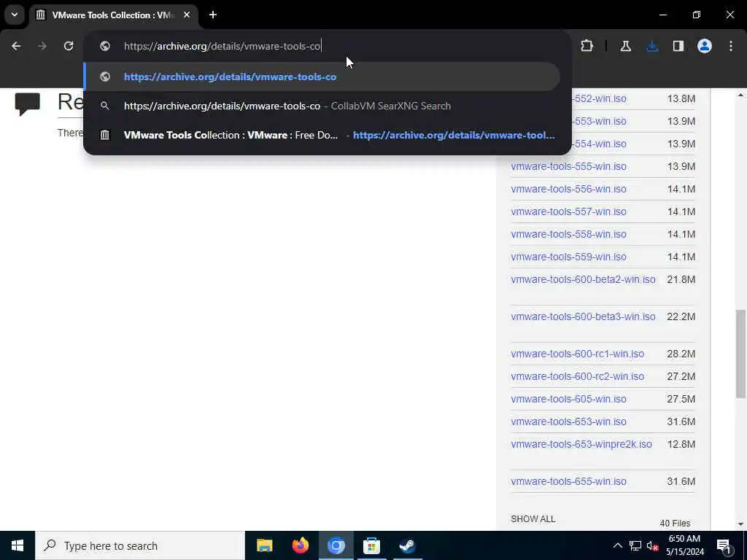
Task: Download vmware-tools-558-win.iso
Action: pyautogui.click(x=568, y=234)
